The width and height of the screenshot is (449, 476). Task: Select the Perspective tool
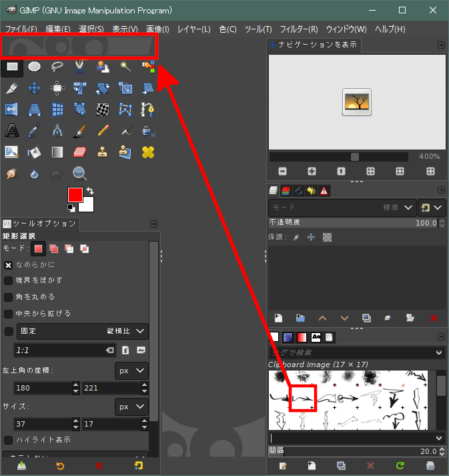[x=34, y=109]
